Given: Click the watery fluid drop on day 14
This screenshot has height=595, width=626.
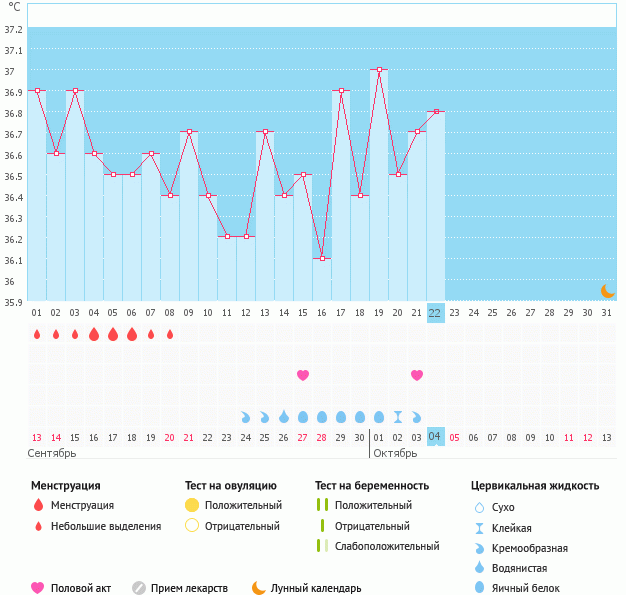Looking at the screenshot, I should pyautogui.click(x=284, y=416).
